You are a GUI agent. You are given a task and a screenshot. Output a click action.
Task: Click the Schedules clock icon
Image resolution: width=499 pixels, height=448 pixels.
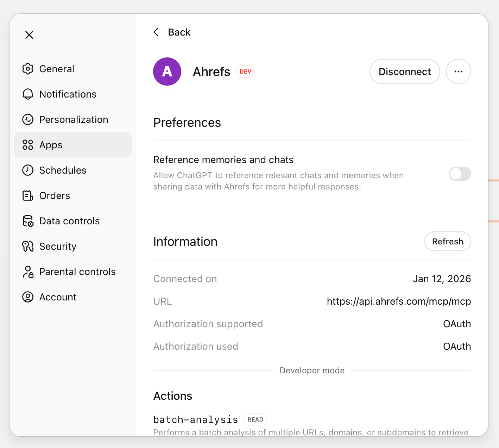pos(28,170)
